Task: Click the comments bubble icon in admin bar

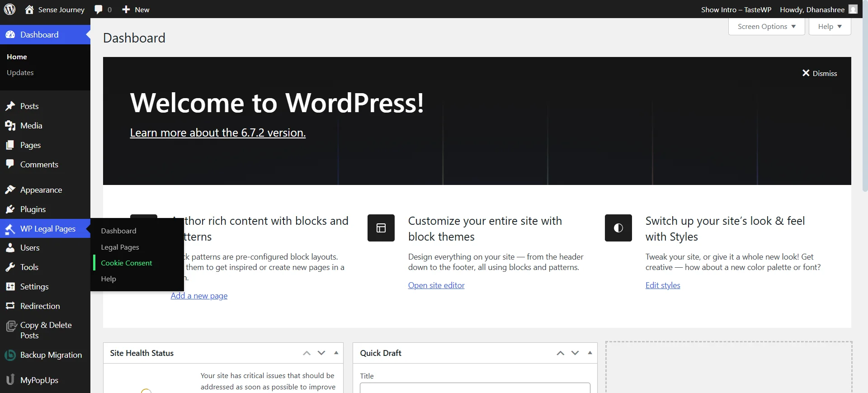Action: (99, 9)
